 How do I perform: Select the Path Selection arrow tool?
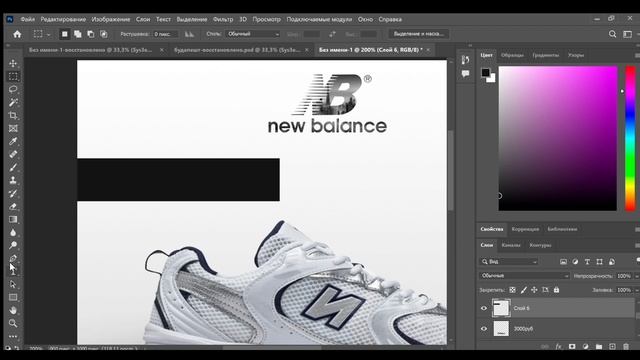13,284
